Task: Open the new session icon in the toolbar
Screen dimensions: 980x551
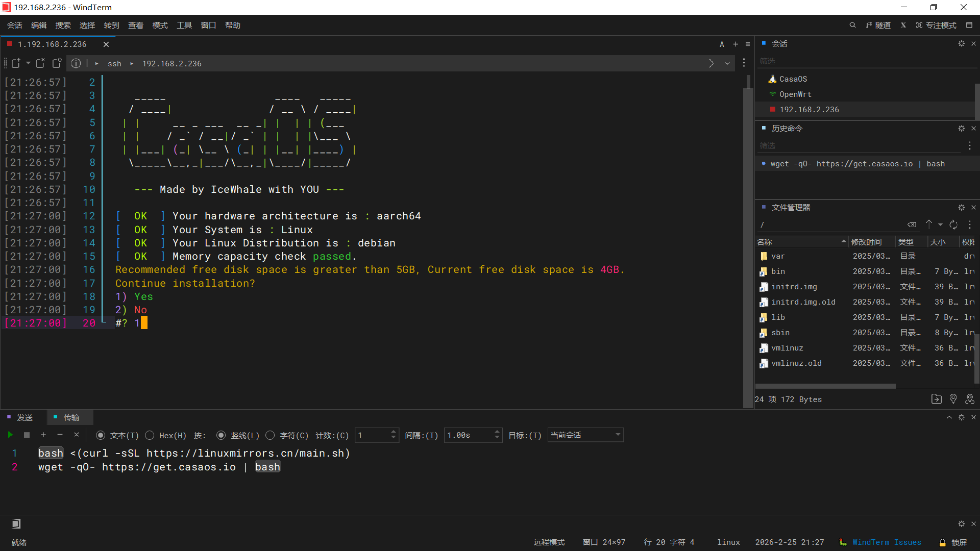Action: pyautogui.click(x=16, y=63)
